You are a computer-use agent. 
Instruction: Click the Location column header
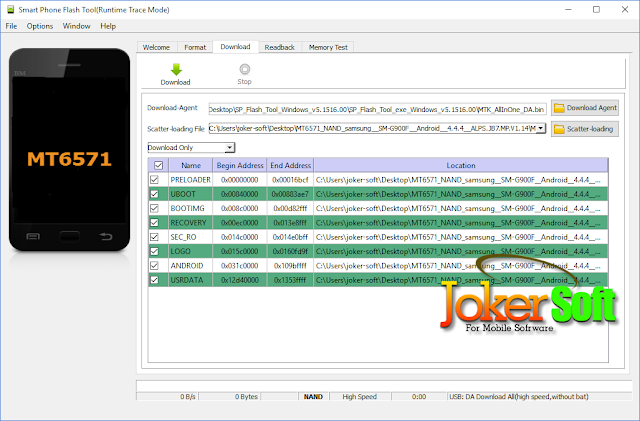[461, 165]
